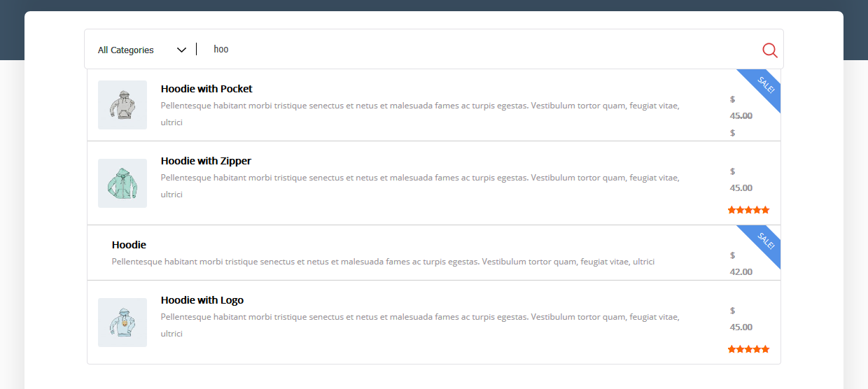Image resolution: width=868 pixels, height=389 pixels.
Task: Select the plain "Hoodie" result title
Action: coord(129,245)
